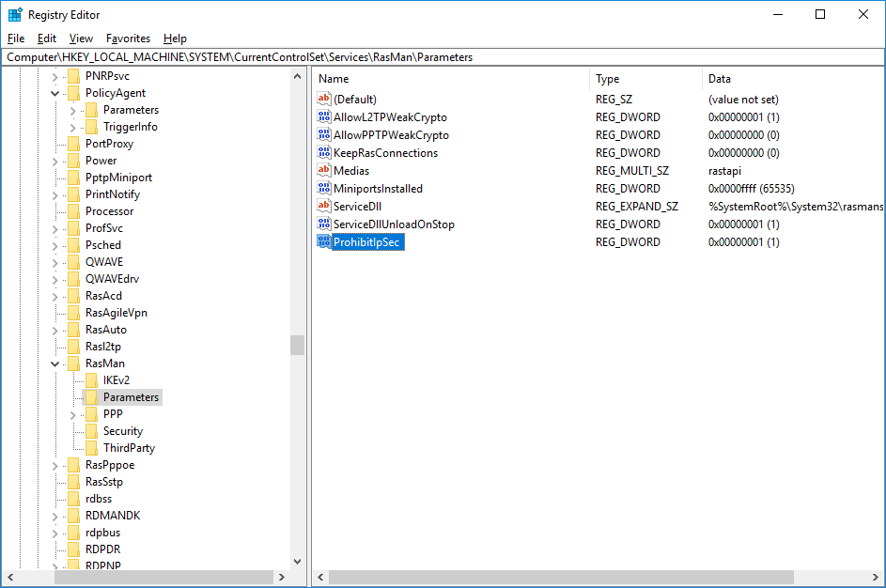The image size is (886, 588).
Task: Click the (Default) string value icon
Action: click(324, 99)
